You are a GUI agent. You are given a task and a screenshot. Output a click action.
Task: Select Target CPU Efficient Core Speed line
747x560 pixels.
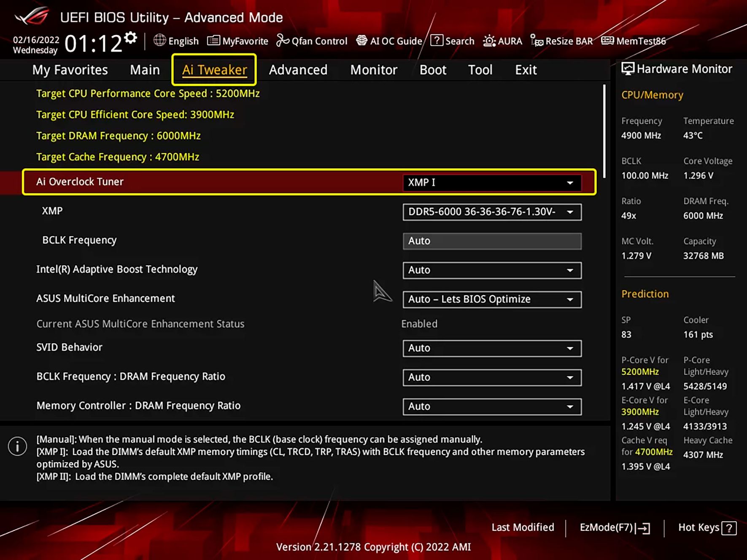click(x=135, y=114)
